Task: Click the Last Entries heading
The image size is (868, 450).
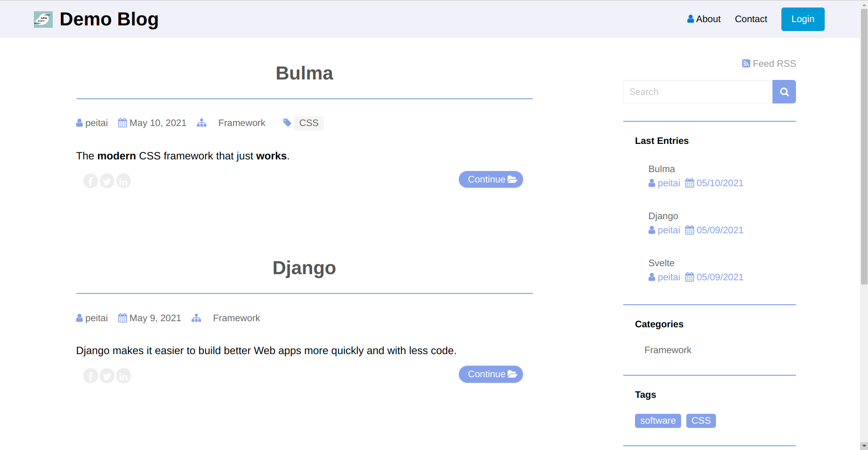Action: [661, 141]
